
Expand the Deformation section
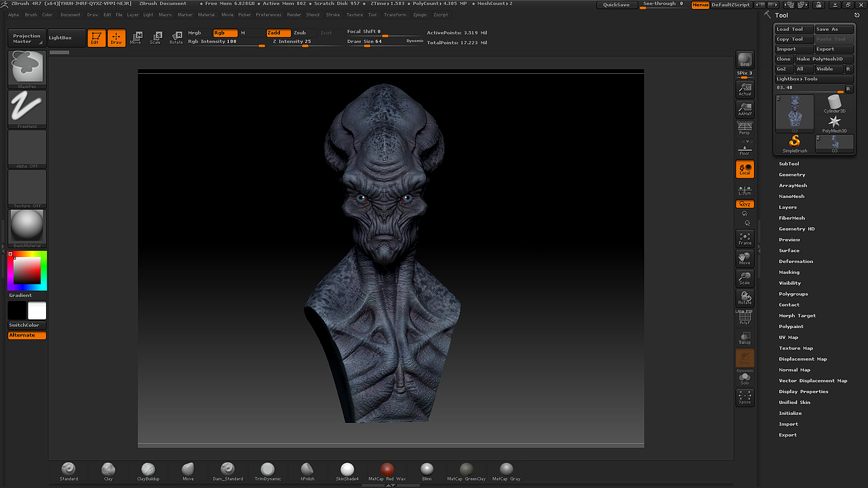tap(796, 262)
